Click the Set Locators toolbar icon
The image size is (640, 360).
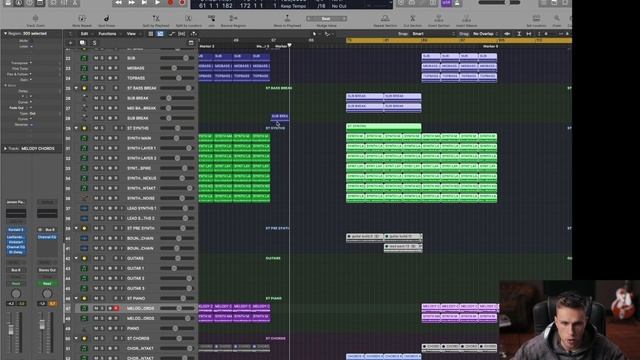point(536,19)
